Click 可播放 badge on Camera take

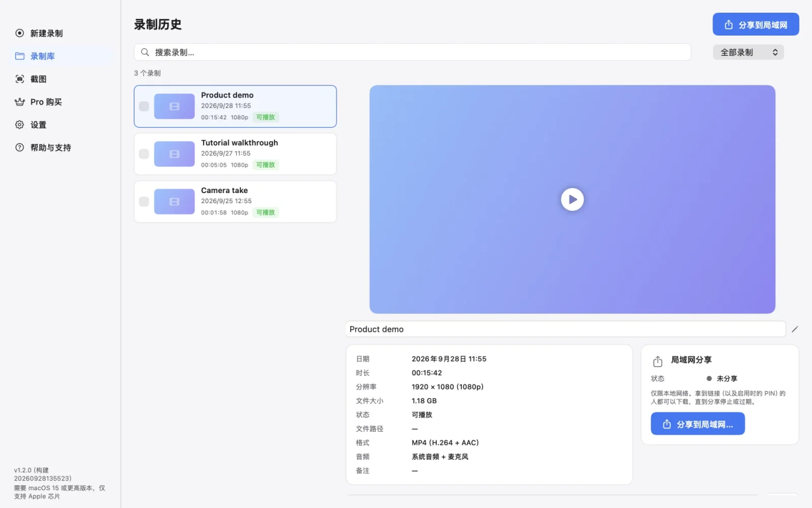(x=265, y=213)
